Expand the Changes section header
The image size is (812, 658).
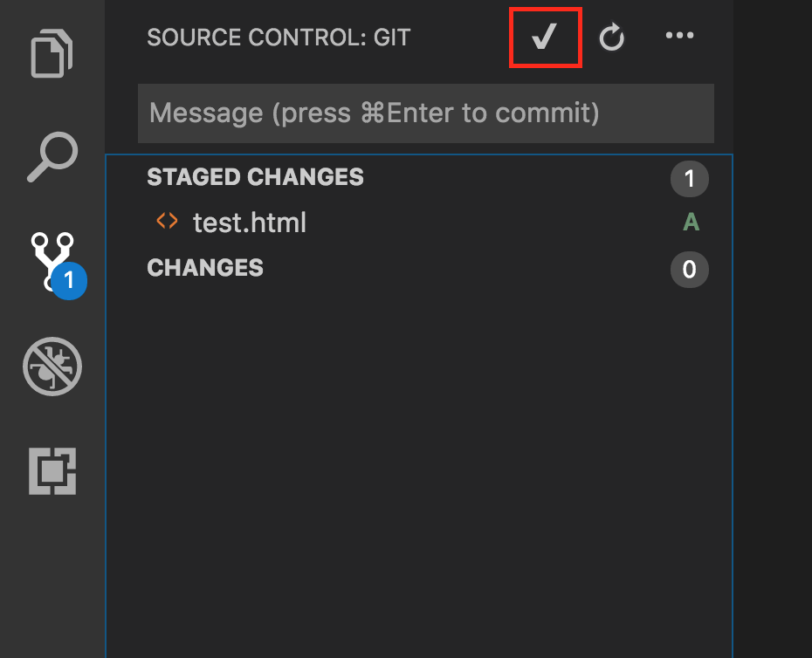(205, 268)
